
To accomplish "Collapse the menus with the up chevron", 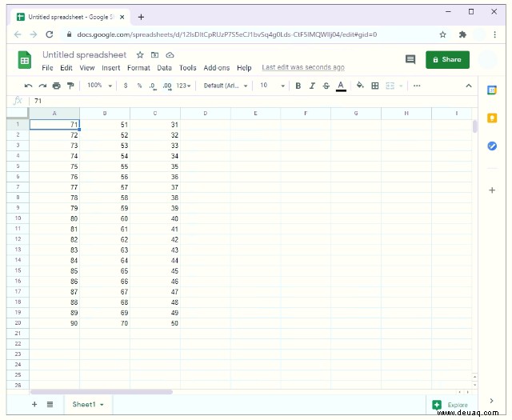I will [469, 86].
